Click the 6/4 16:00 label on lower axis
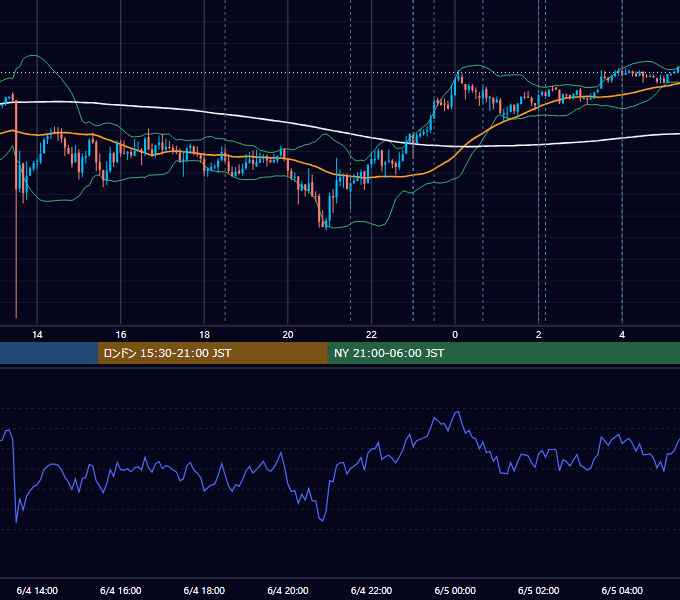 point(121,590)
